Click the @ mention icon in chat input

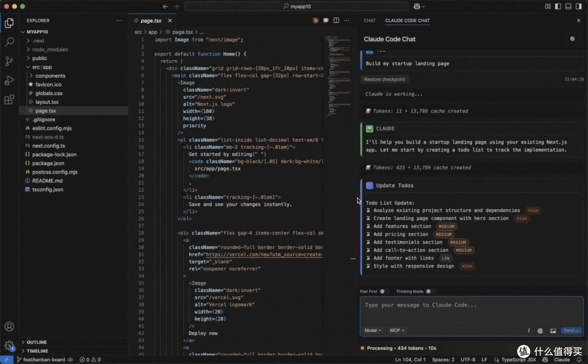coord(540,331)
